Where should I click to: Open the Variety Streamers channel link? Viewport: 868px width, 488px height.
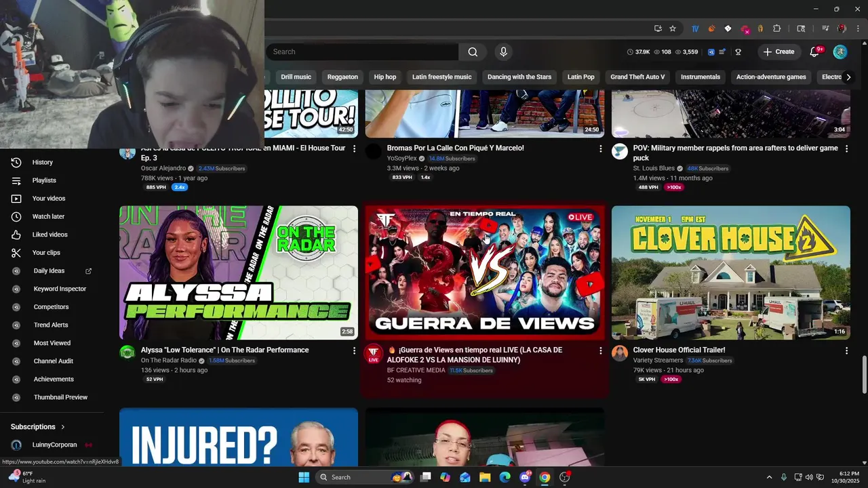click(658, 361)
